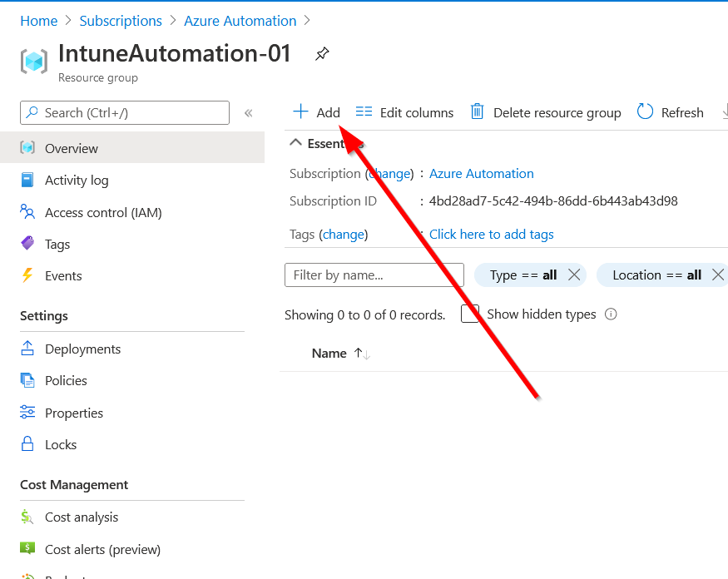Open Properties under Settings
728x579 pixels.
coord(74,413)
